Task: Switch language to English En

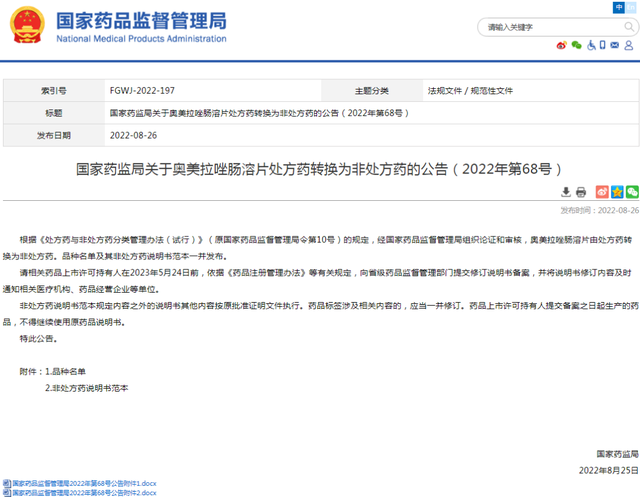Action: [631, 7]
